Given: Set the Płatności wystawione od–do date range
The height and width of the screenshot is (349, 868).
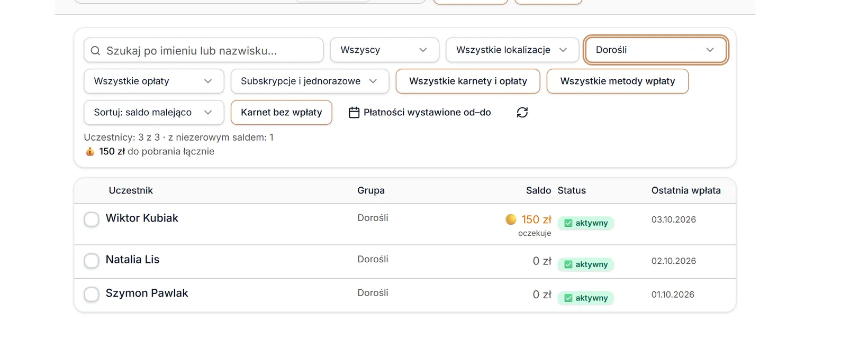Looking at the screenshot, I should click(x=420, y=113).
